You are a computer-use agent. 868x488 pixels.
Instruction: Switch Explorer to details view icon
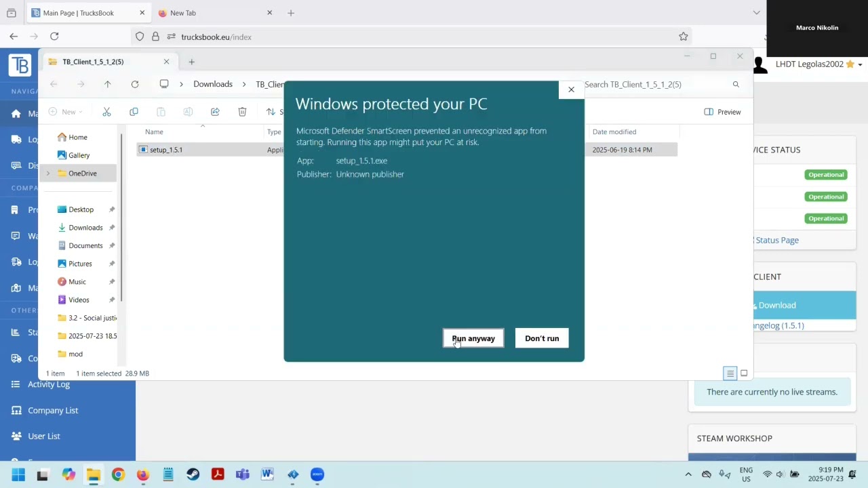pyautogui.click(x=730, y=373)
